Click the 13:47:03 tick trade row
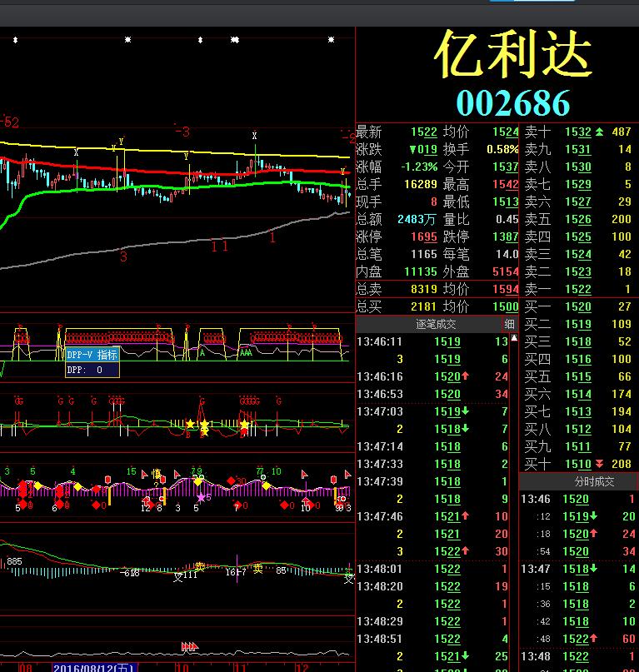Image resolution: width=639 pixels, height=672 pixels. click(x=432, y=412)
